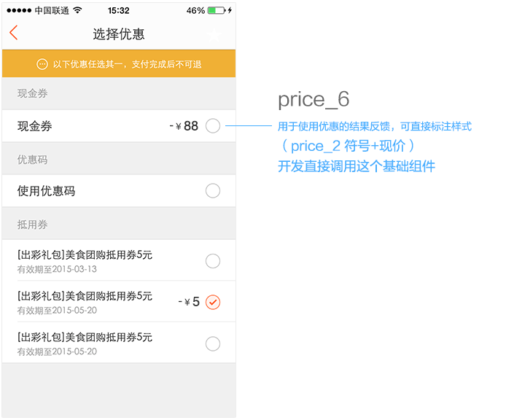Select voucher expiring 2015-03-13 radio
506x420 pixels.
pyautogui.click(x=213, y=261)
